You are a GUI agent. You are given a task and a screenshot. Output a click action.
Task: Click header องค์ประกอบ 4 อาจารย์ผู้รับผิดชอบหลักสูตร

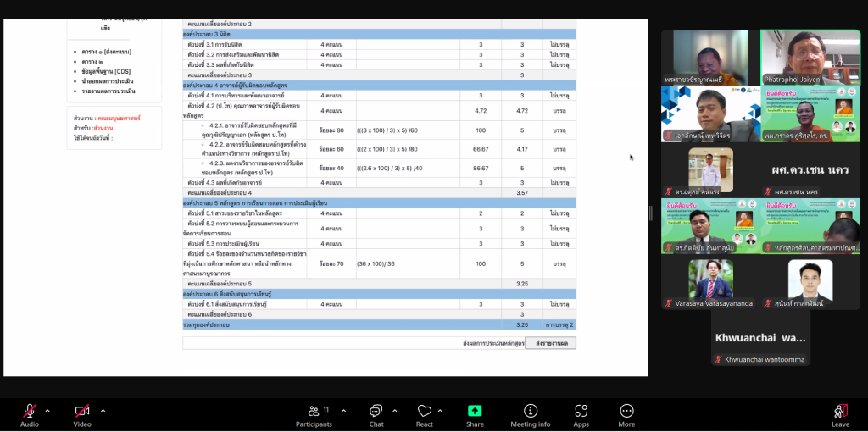[379, 86]
